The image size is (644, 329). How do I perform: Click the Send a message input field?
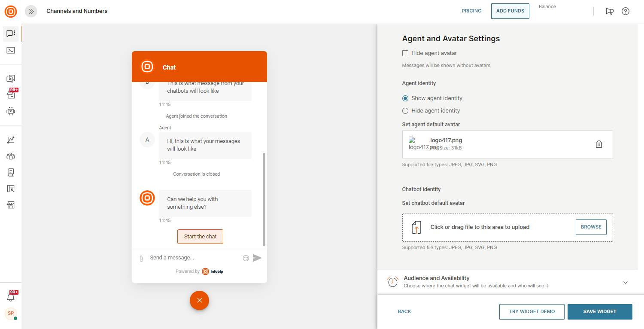click(193, 258)
